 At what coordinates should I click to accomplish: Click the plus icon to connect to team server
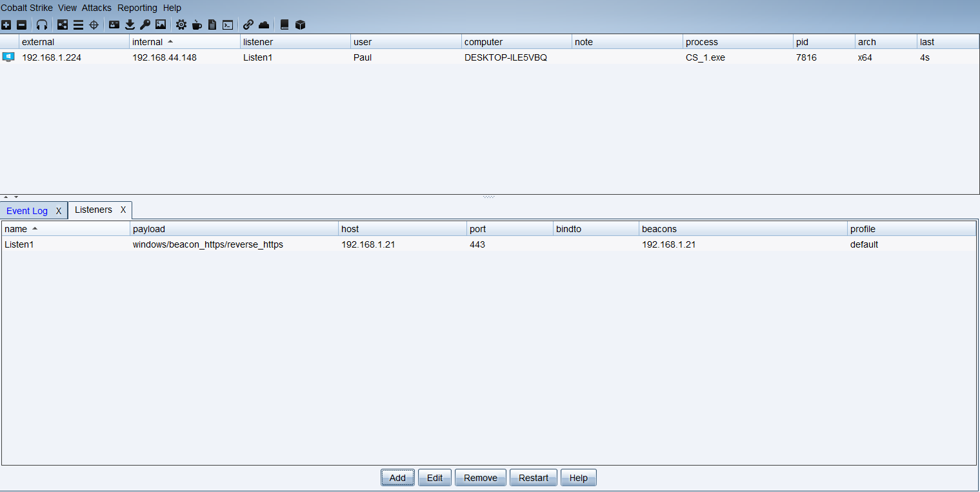click(6, 25)
